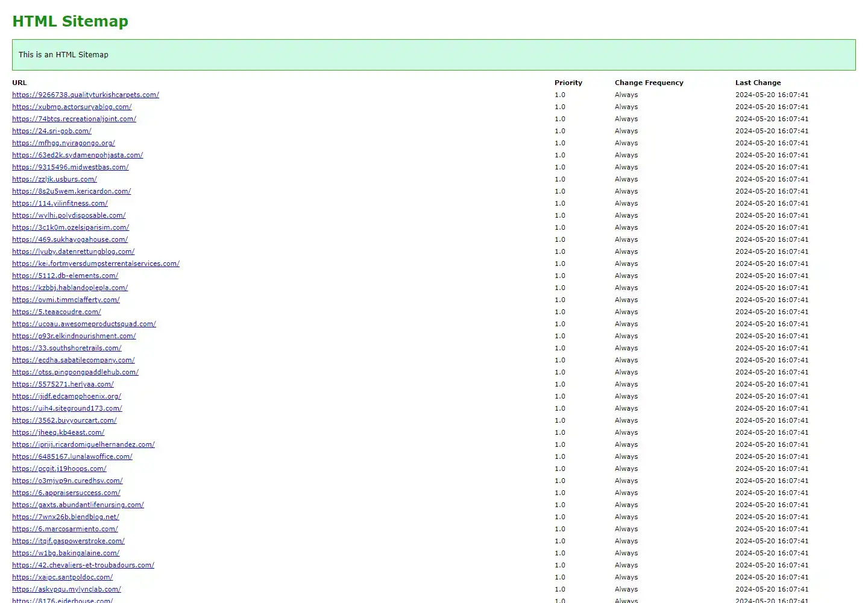Open the 3c1k0m.ozelsiparisim.com link

point(71,227)
